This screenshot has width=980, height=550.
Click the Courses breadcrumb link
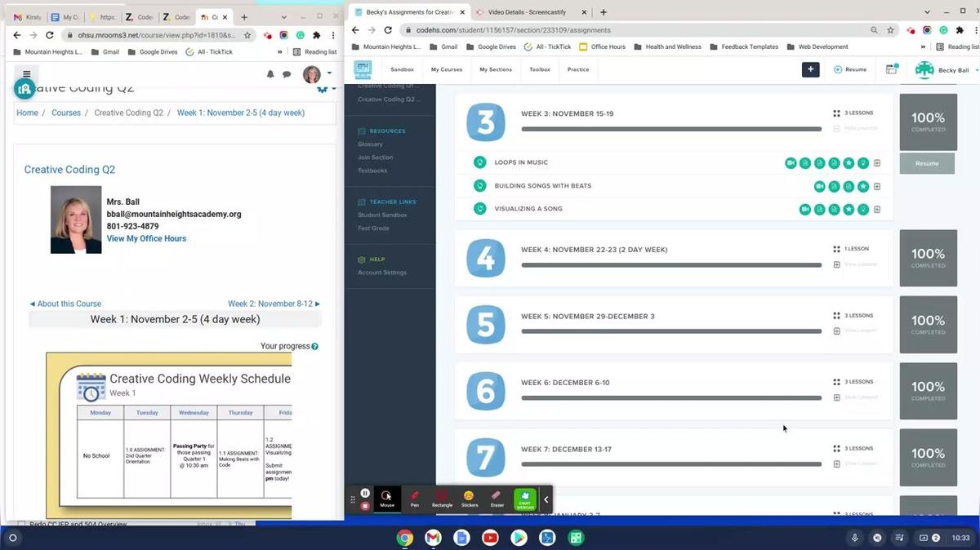click(66, 113)
